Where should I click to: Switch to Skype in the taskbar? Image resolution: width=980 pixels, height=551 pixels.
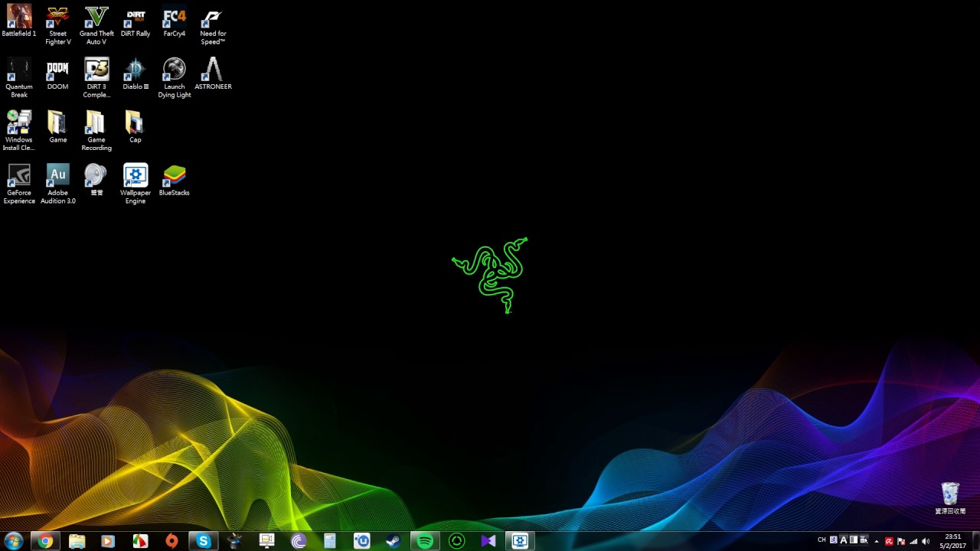click(x=204, y=541)
